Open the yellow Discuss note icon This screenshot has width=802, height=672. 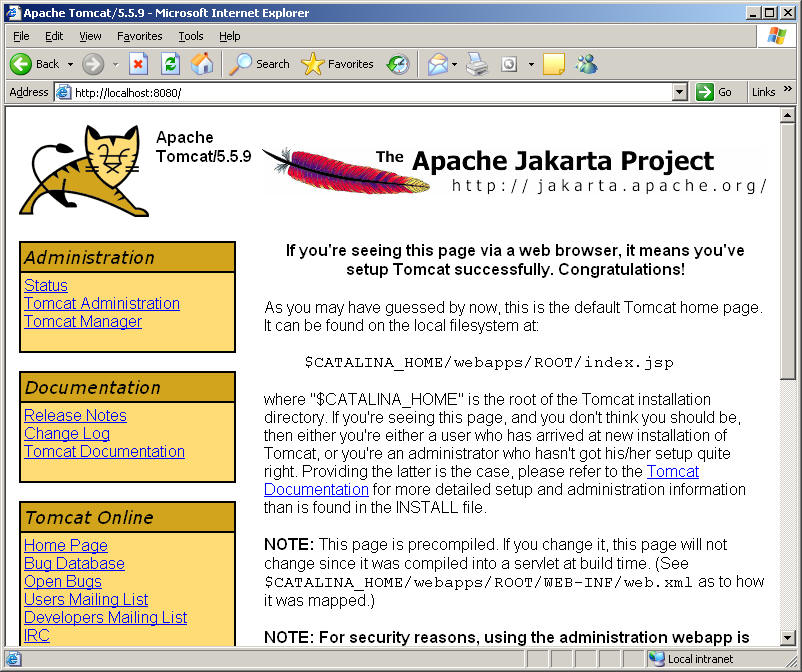pyautogui.click(x=554, y=64)
